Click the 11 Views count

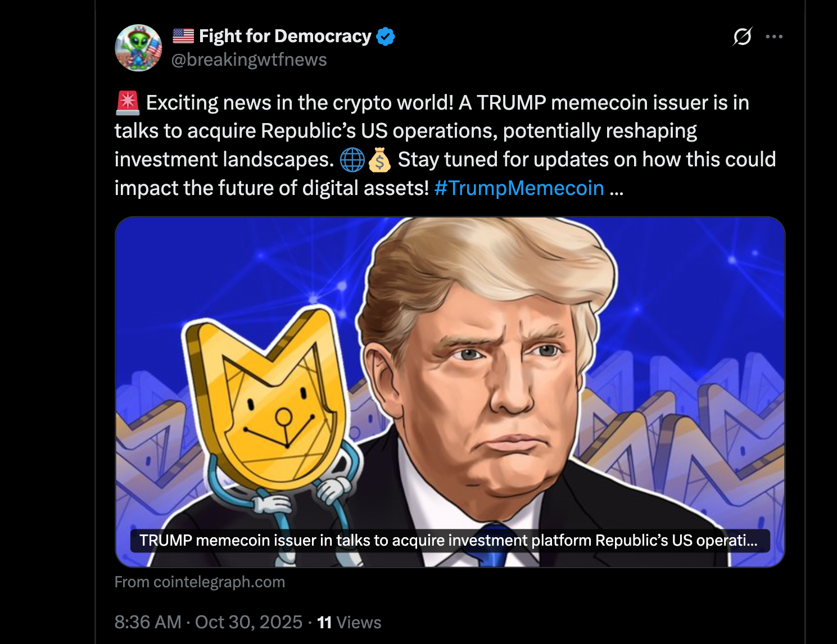pyautogui.click(x=349, y=622)
